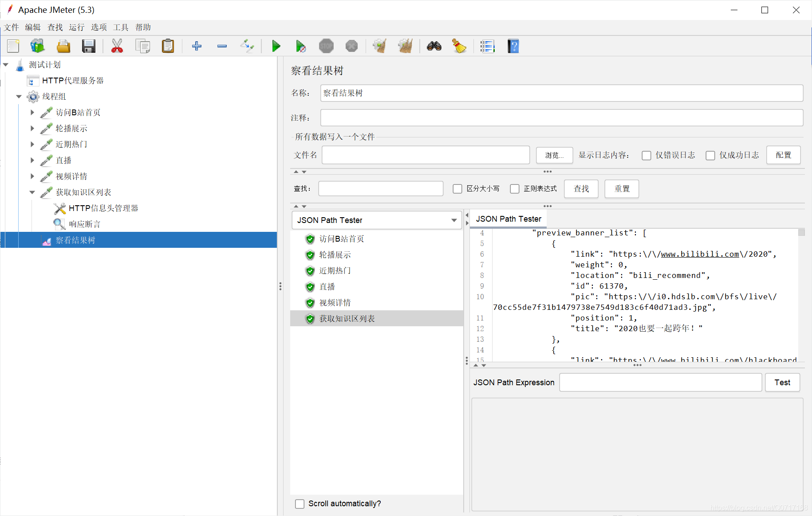Collapse the 测试计划 root node
Viewport: 812px width, 516px height.
coord(6,65)
